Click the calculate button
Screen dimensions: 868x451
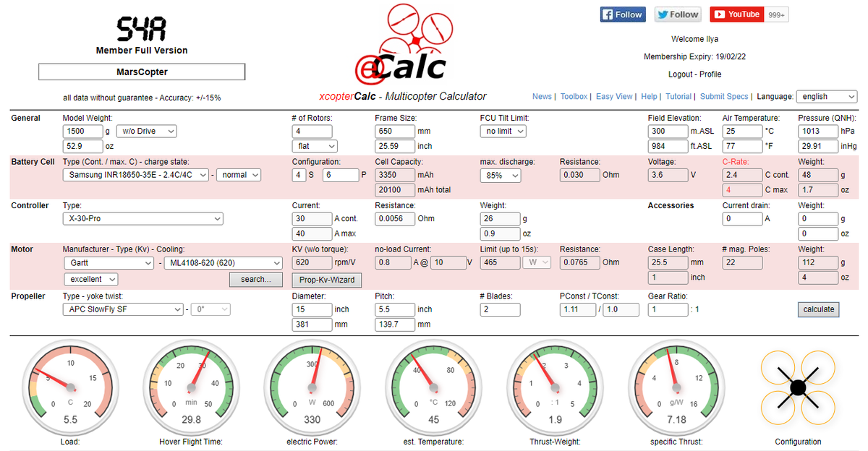coord(819,309)
